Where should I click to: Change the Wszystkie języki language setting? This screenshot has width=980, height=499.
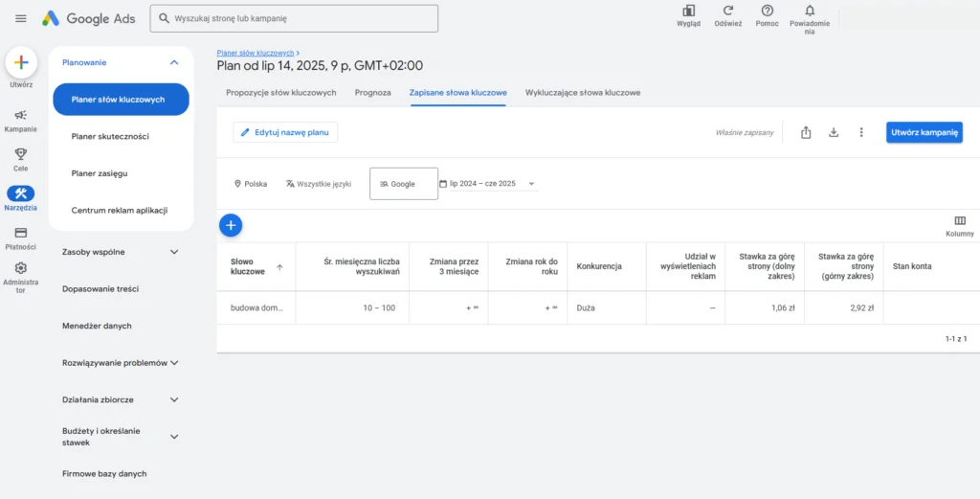pos(319,184)
